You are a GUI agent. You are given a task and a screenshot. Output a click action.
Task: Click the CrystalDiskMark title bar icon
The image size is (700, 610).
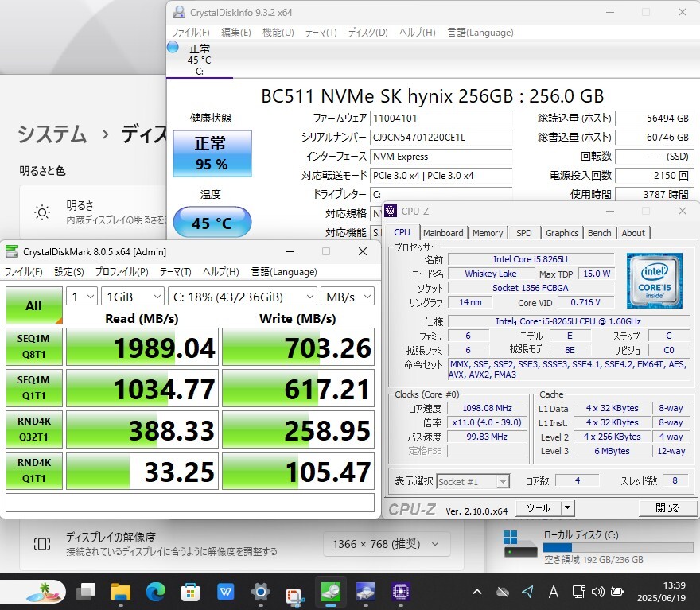coord(12,251)
